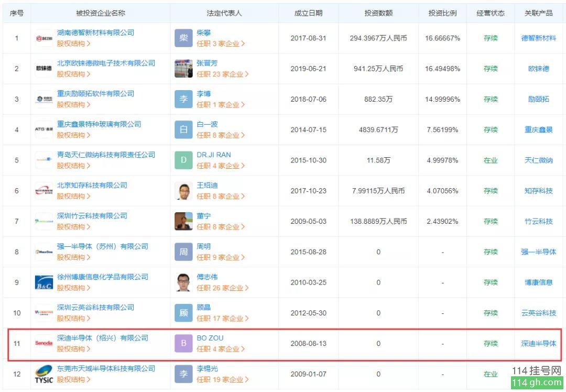Open related product 知存科技
This screenshot has width=566, height=392.
pyautogui.click(x=539, y=191)
